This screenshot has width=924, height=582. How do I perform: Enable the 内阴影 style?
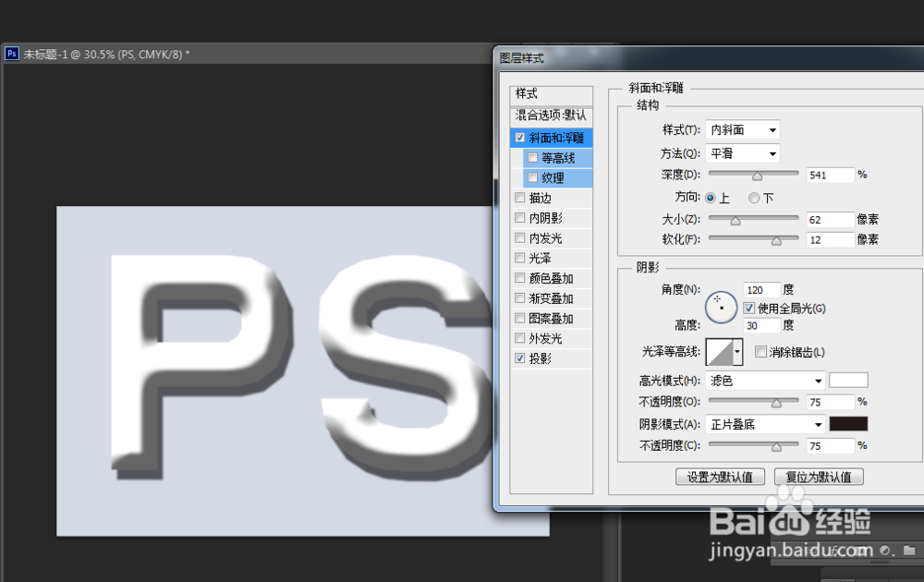click(x=520, y=217)
